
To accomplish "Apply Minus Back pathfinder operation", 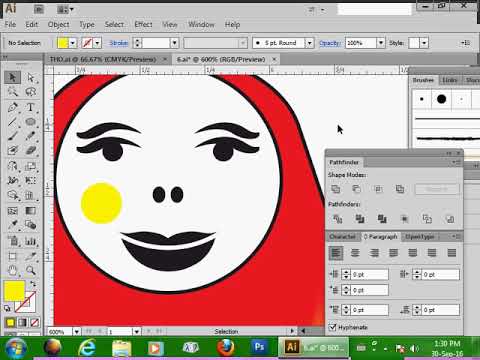I will (x=450, y=219).
